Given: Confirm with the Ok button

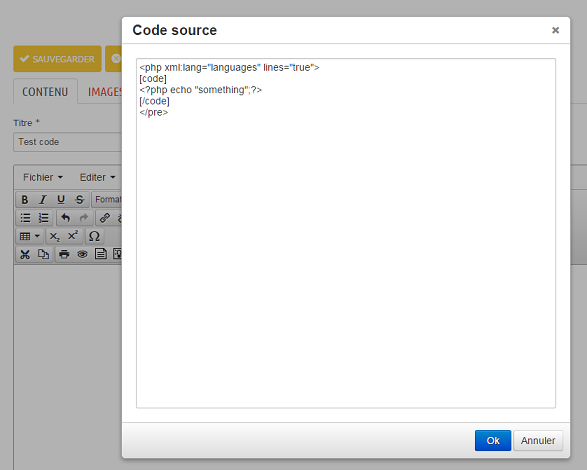Looking at the screenshot, I should coord(493,440).
